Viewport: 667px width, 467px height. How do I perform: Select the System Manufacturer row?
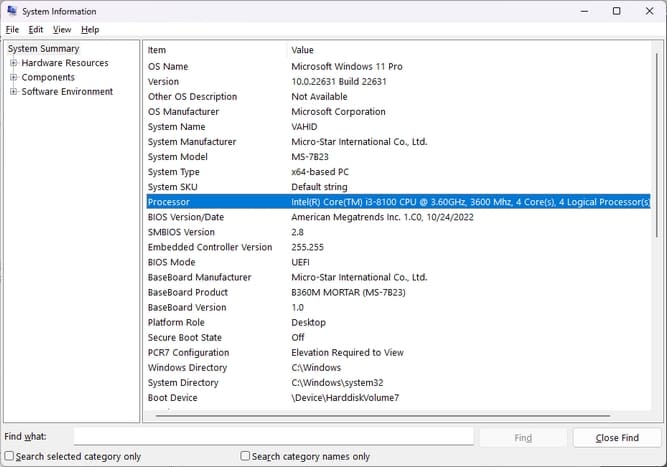point(398,142)
